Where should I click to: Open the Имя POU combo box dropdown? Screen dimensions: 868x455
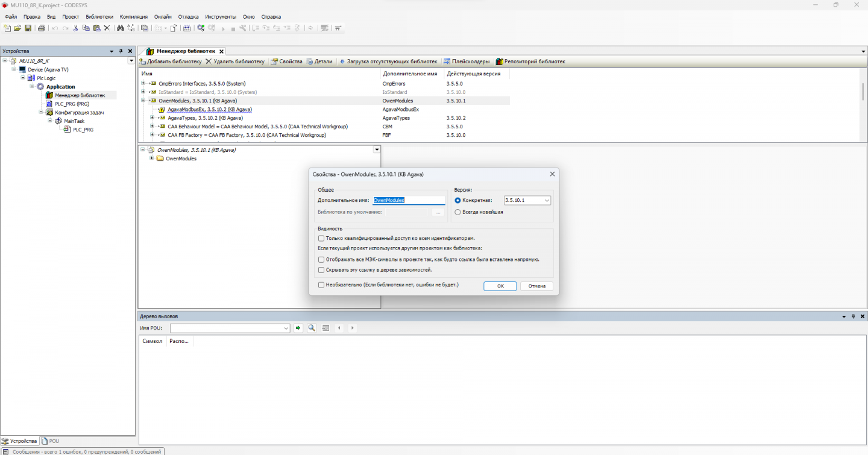286,328
